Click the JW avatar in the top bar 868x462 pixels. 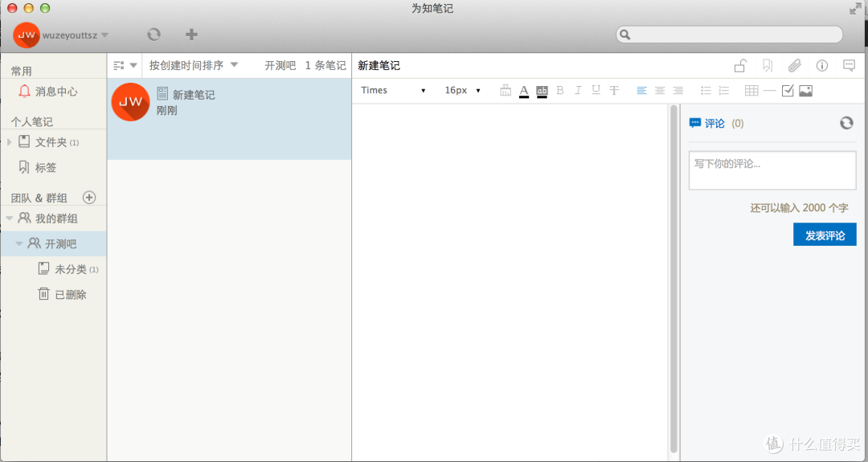click(x=26, y=35)
